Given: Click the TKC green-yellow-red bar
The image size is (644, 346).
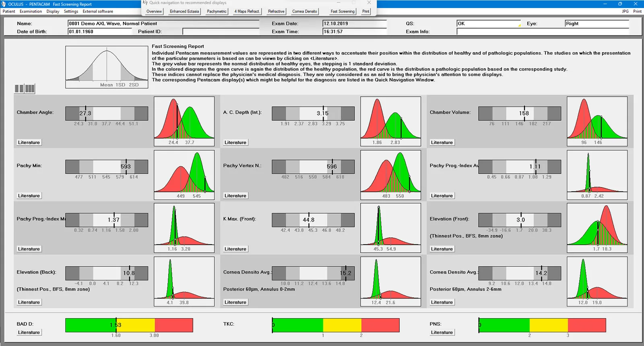Looking at the screenshot, I should (x=336, y=325).
